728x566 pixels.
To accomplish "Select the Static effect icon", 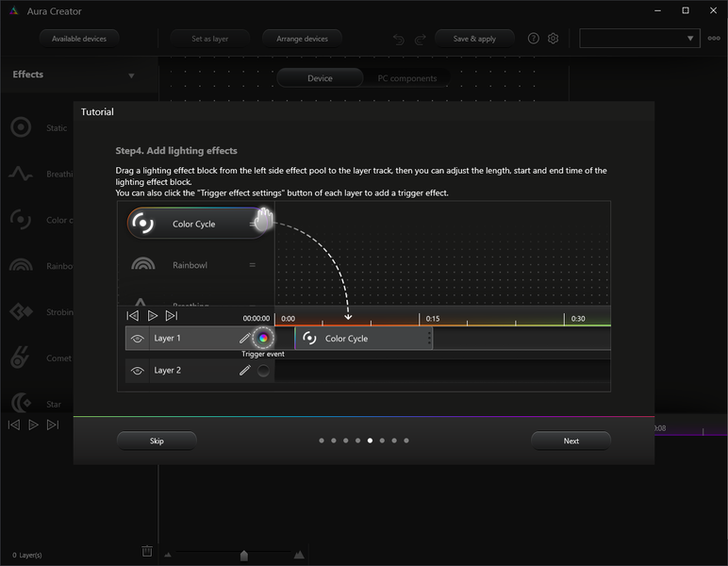I will point(21,127).
